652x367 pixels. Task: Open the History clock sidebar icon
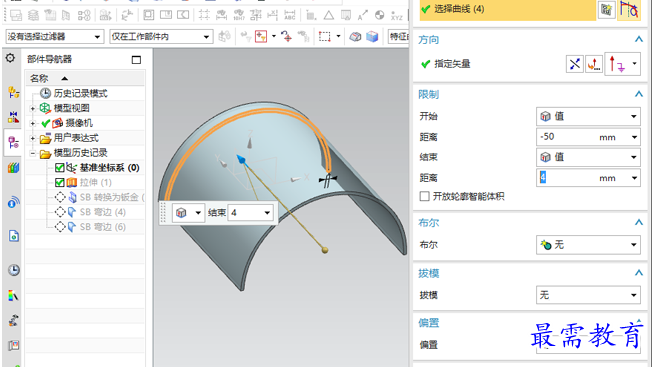13,270
